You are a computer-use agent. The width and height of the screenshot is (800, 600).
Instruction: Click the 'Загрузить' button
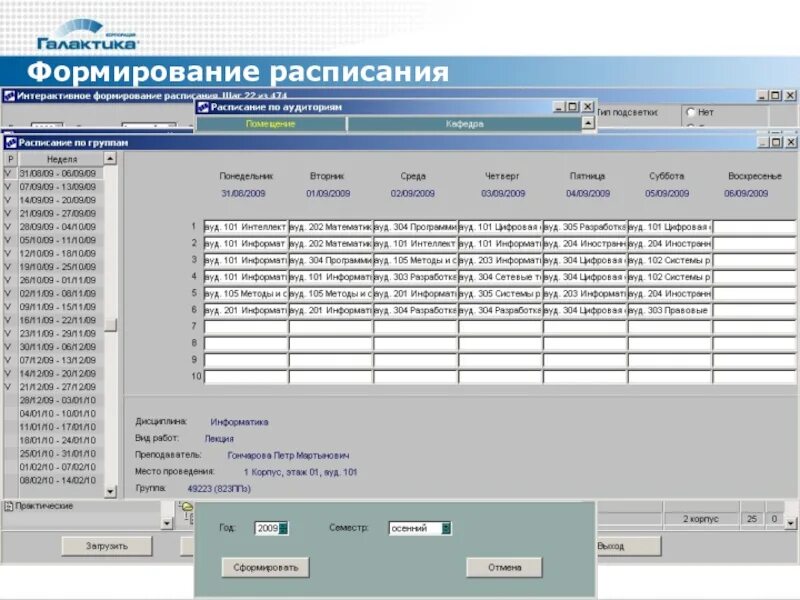(107, 546)
